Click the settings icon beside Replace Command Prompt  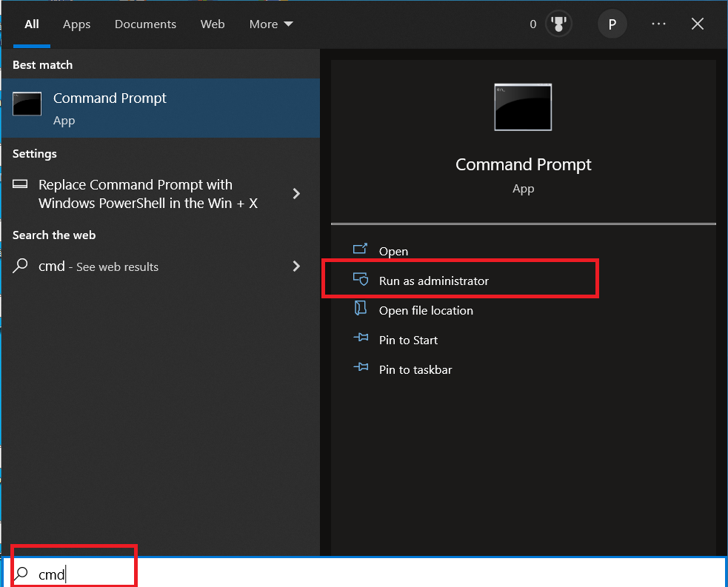click(x=20, y=184)
